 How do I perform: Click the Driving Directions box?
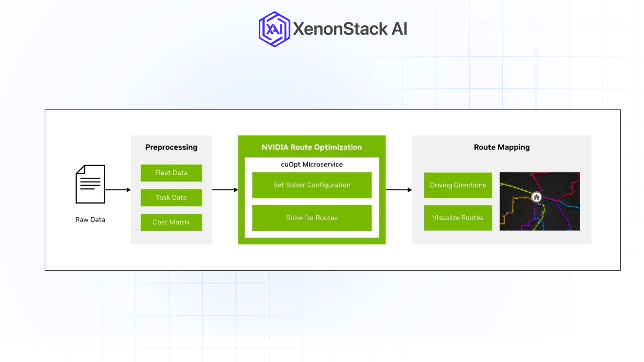pos(458,185)
